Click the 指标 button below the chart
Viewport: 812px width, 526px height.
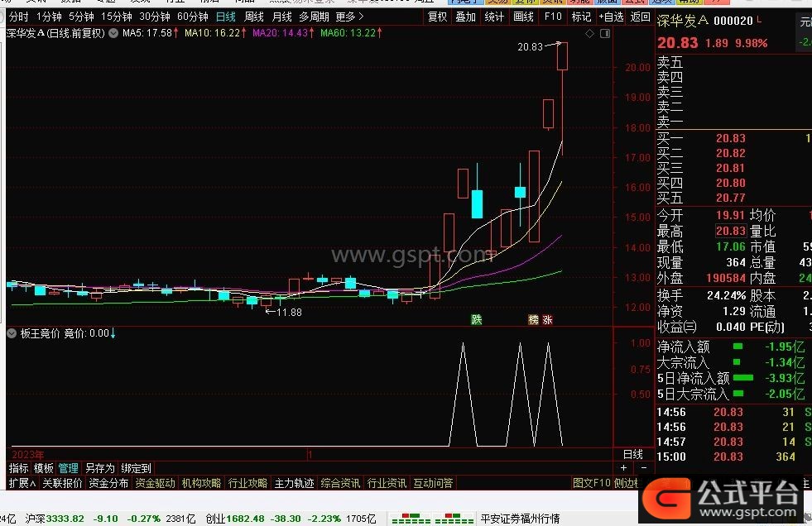[x=19, y=468]
